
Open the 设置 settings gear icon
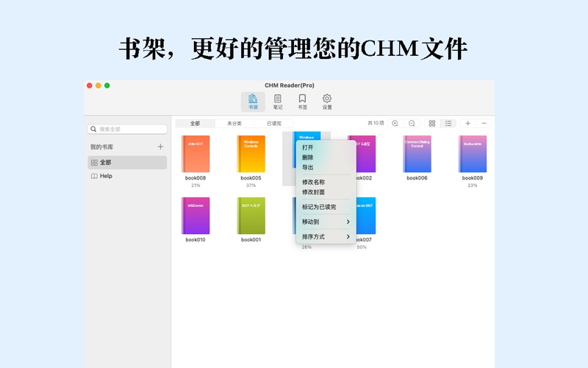[x=327, y=102]
